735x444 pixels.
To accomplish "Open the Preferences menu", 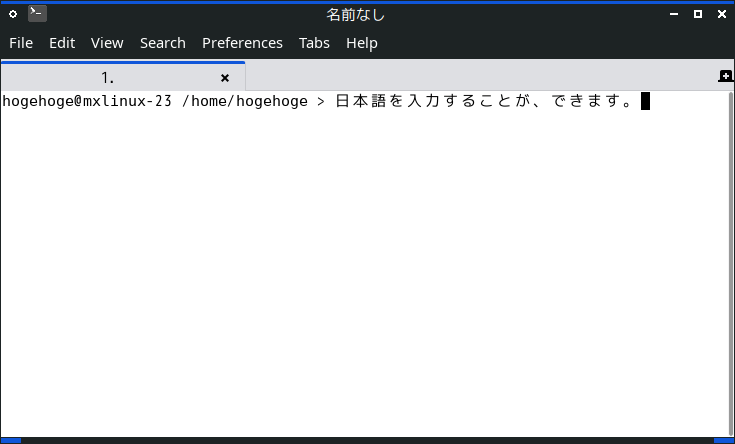I will click(242, 43).
